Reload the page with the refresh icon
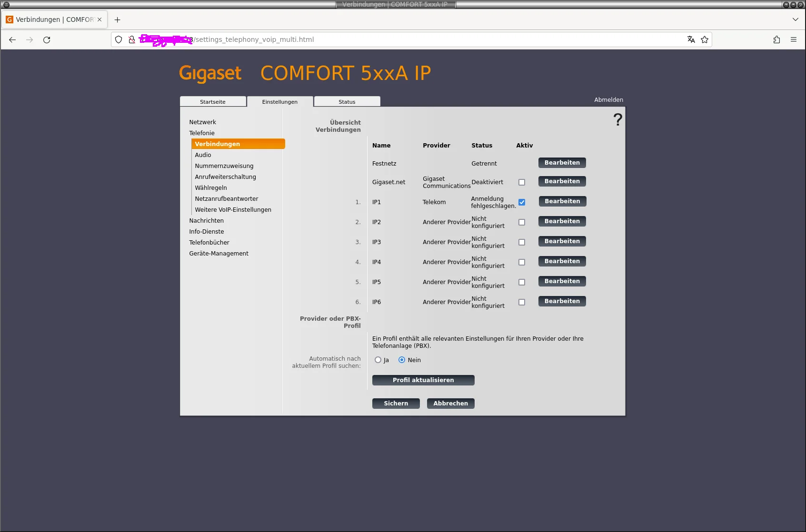 pos(47,40)
